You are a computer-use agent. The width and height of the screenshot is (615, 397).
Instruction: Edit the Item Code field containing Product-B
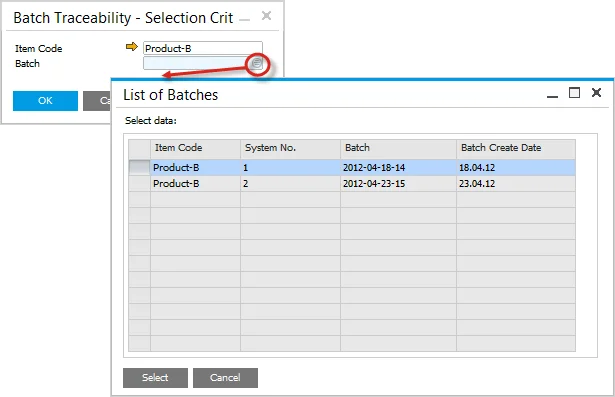[x=203, y=48]
